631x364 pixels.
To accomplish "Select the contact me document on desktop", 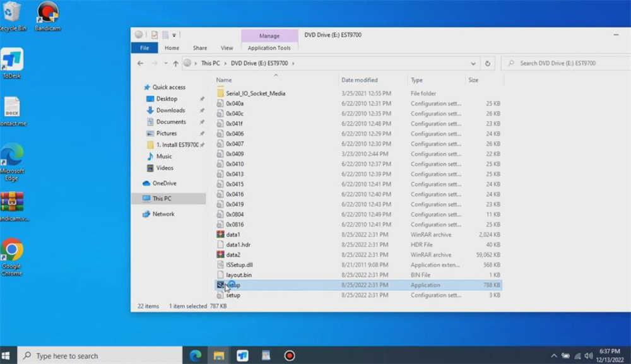I will click(x=13, y=112).
